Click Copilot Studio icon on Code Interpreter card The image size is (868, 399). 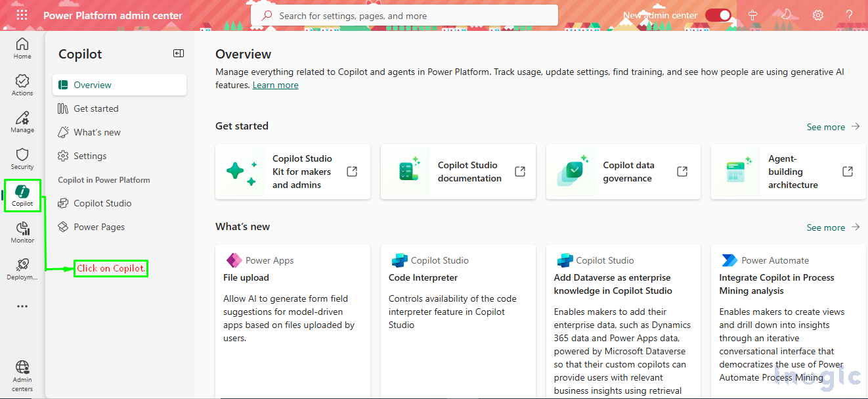(399, 260)
